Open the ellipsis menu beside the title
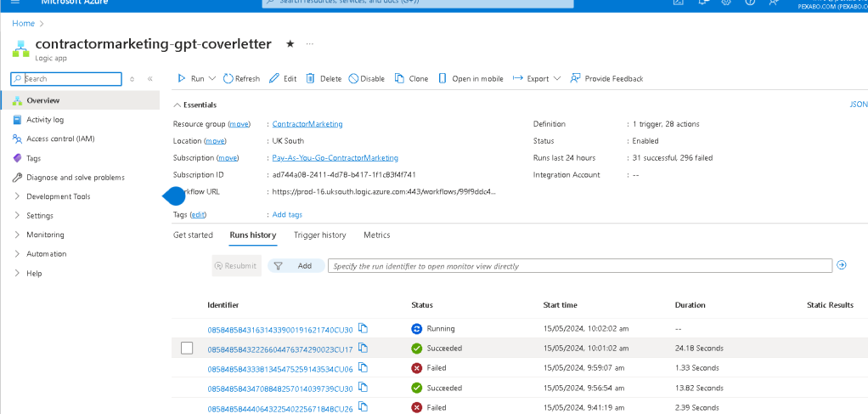868x414 pixels. [309, 44]
